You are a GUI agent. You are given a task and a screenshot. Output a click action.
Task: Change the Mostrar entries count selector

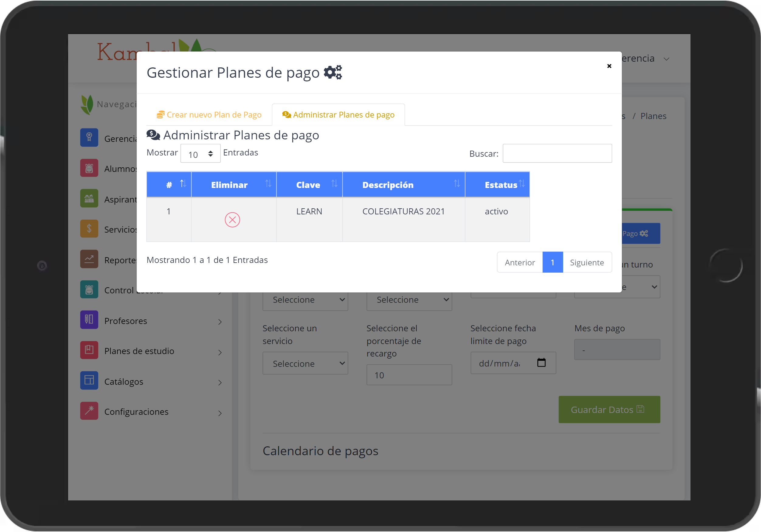[200, 154]
